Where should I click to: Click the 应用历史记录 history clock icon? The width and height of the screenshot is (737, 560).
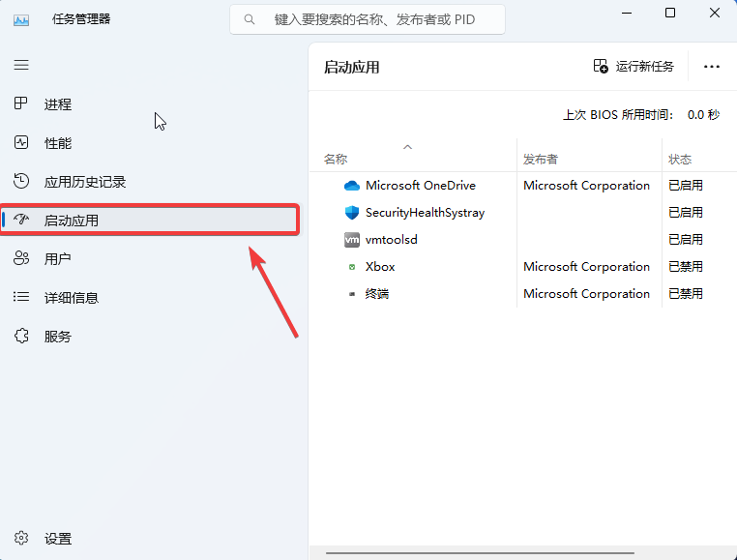tap(21, 181)
